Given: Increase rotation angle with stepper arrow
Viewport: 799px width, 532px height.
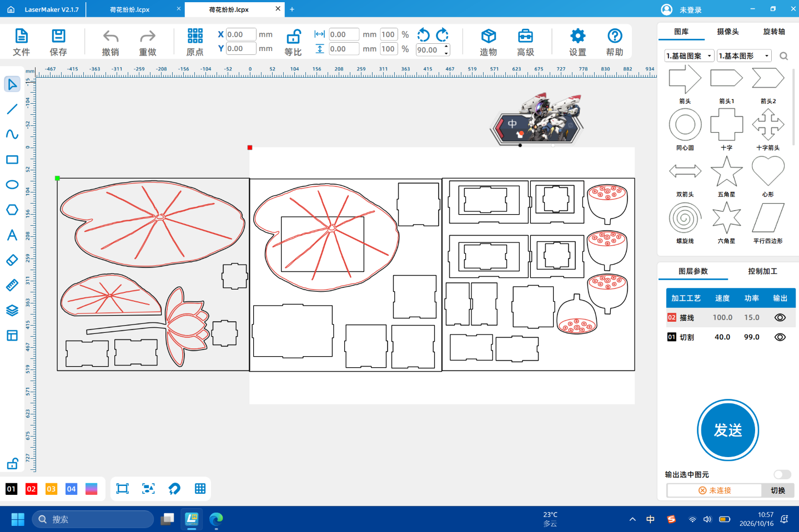Looking at the screenshot, I should tap(446, 47).
